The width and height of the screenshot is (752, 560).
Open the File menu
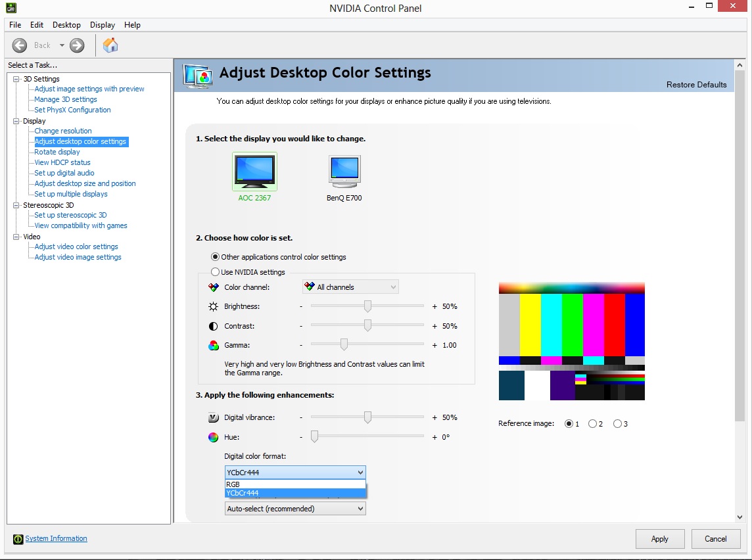click(x=15, y=25)
